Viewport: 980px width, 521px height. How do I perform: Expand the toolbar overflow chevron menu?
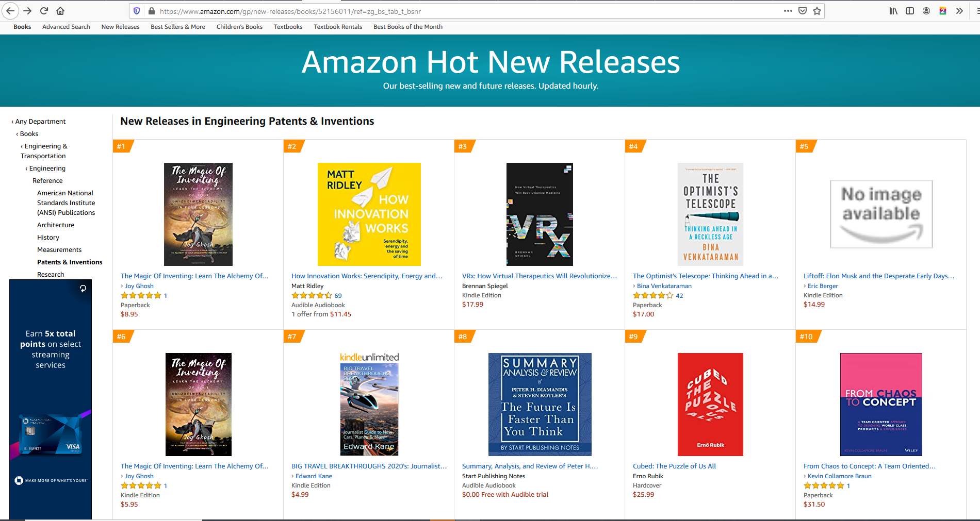(x=959, y=11)
